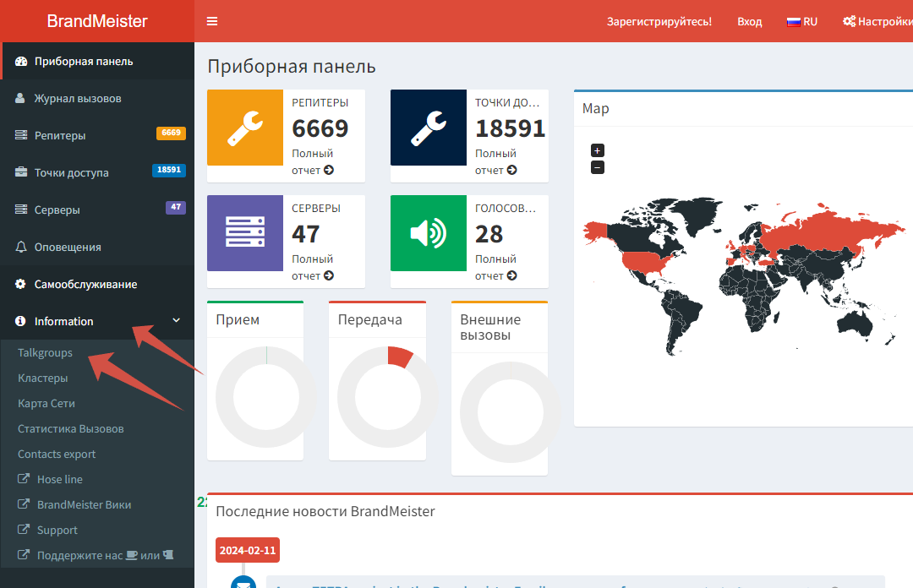The width and height of the screenshot is (913, 588).
Task: Open Кластеры submenu item
Action: [x=42, y=378]
